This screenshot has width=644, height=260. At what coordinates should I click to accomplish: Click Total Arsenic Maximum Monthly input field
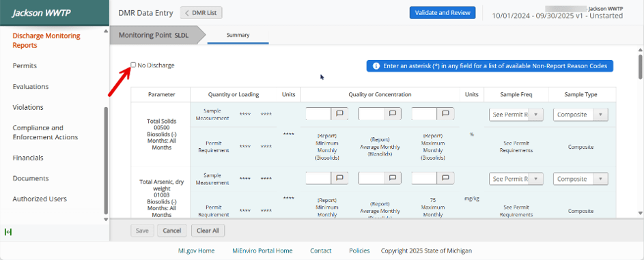424,178
